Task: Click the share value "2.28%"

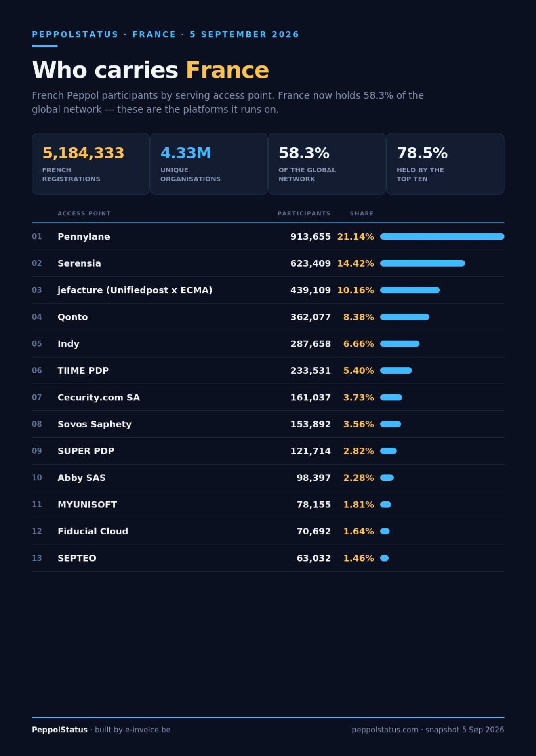Action: point(359,478)
